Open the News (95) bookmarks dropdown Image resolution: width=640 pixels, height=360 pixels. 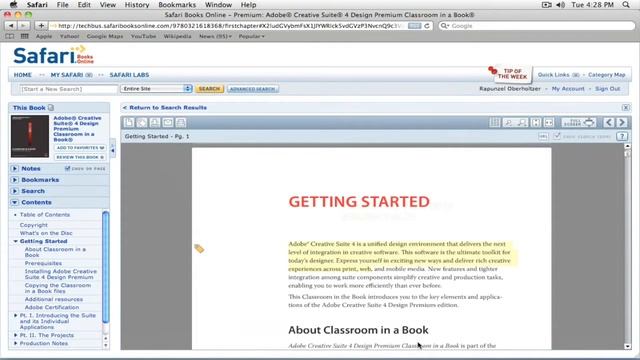coord(215,36)
